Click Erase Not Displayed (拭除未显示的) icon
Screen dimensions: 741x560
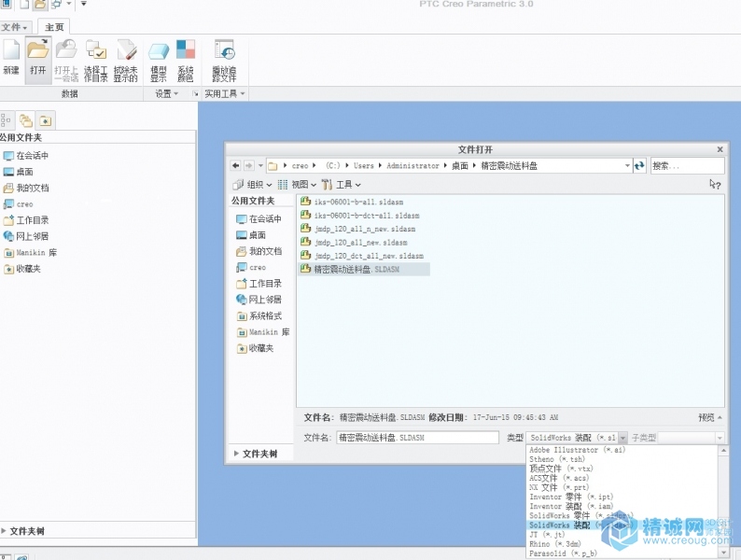[126, 60]
